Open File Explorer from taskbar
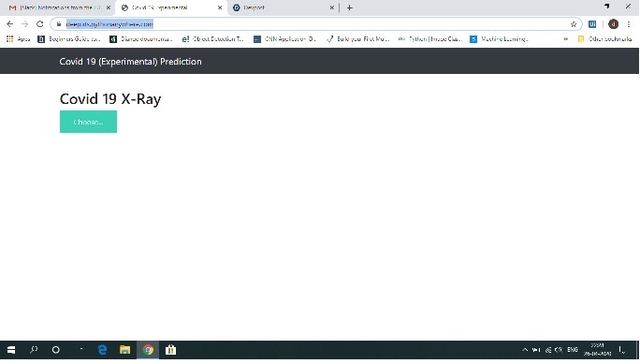This screenshot has width=640, height=364. coord(124,350)
